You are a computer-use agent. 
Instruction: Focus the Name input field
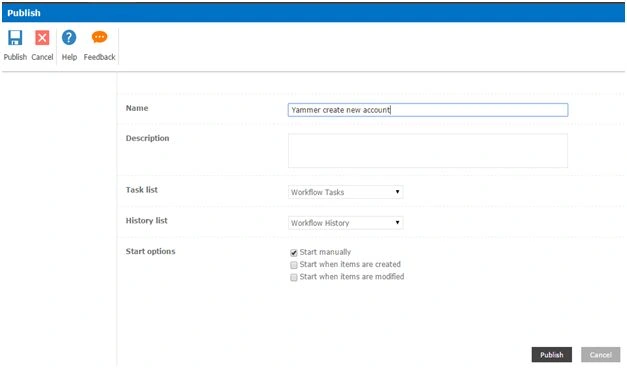pyautogui.click(x=428, y=110)
